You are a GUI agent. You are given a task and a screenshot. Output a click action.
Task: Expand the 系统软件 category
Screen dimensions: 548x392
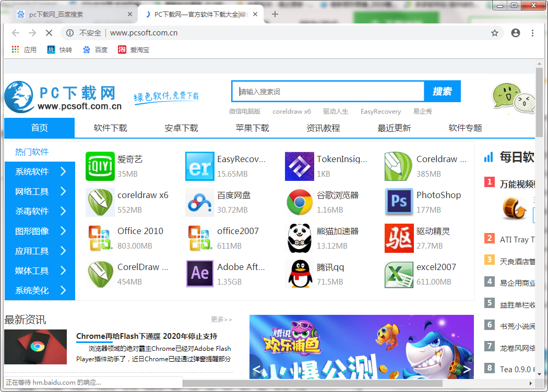tap(40, 171)
